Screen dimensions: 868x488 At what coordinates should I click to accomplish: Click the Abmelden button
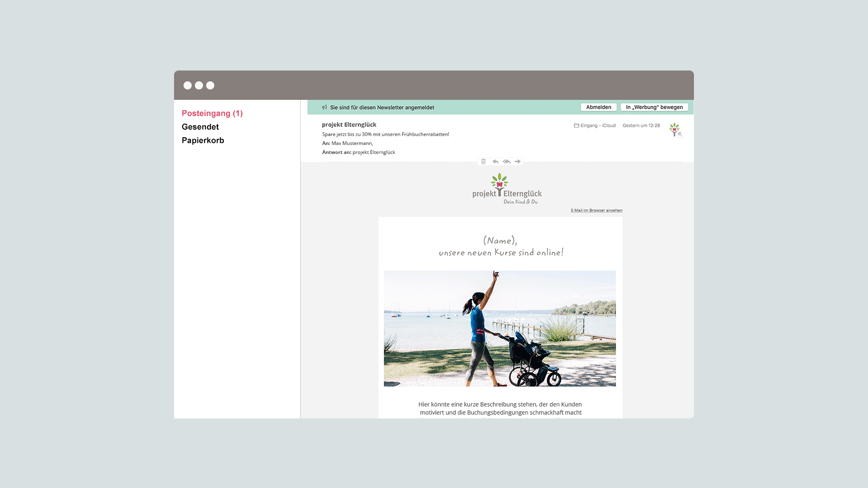click(599, 107)
